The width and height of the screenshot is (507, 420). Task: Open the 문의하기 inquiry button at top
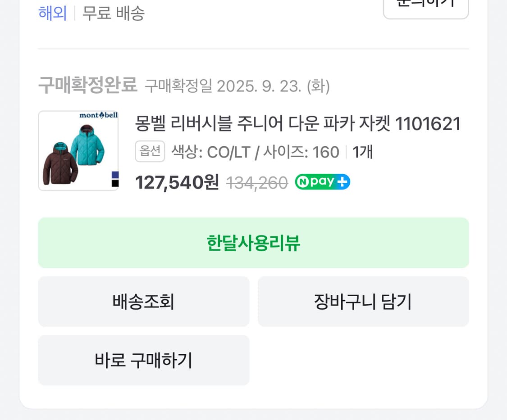[x=425, y=5]
